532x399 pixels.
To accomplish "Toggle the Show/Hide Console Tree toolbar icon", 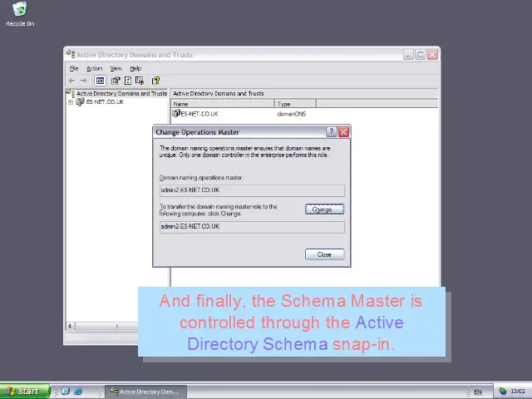I will (x=100, y=81).
